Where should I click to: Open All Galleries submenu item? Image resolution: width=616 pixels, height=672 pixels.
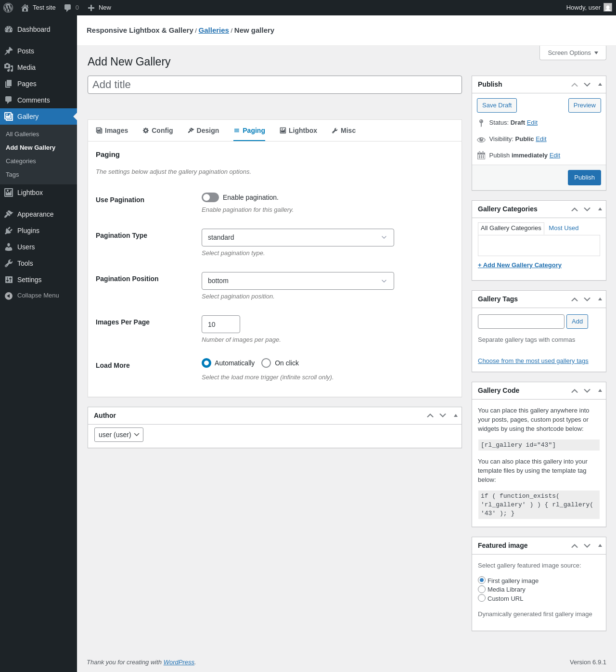click(x=23, y=134)
